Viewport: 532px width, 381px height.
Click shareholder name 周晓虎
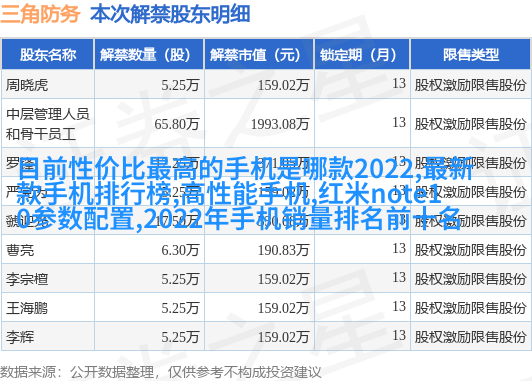(x=27, y=85)
